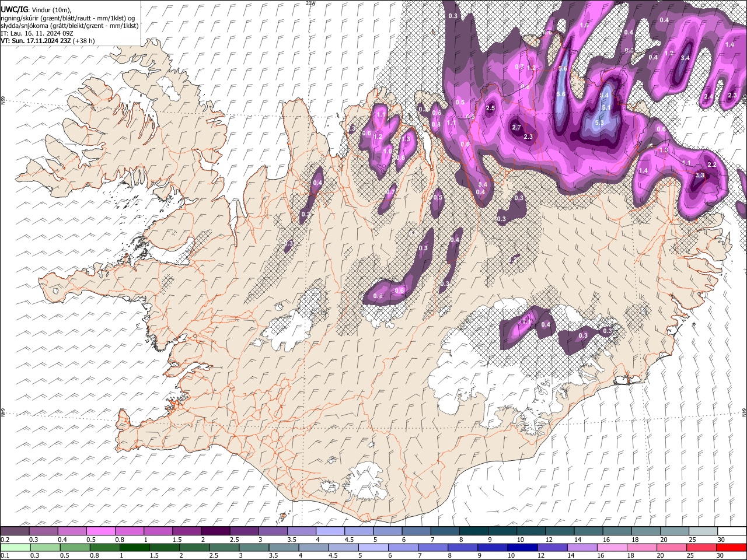The width and height of the screenshot is (747, 560).
Task: Select the top legend swatch between 5 and 6
Action: 387,531
